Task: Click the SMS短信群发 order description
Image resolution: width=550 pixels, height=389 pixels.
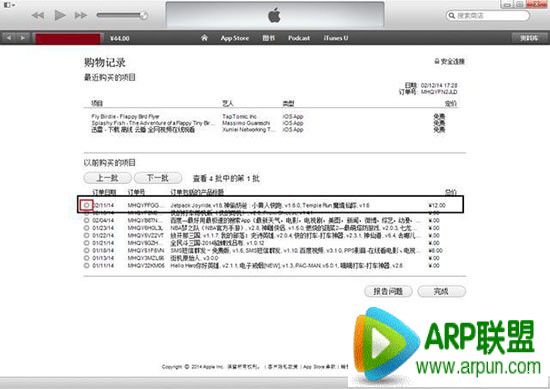Action: coord(295,250)
